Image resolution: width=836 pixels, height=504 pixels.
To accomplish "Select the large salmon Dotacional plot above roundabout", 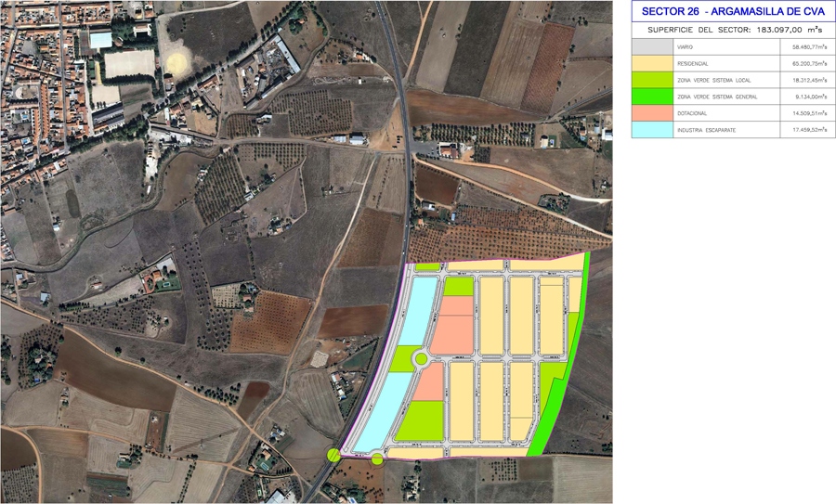I will 453,332.
